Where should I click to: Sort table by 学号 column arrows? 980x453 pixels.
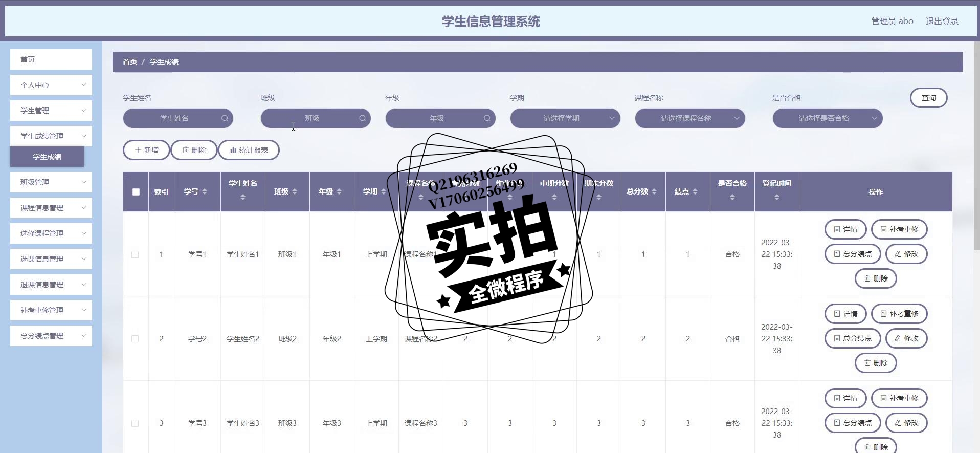point(205,191)
